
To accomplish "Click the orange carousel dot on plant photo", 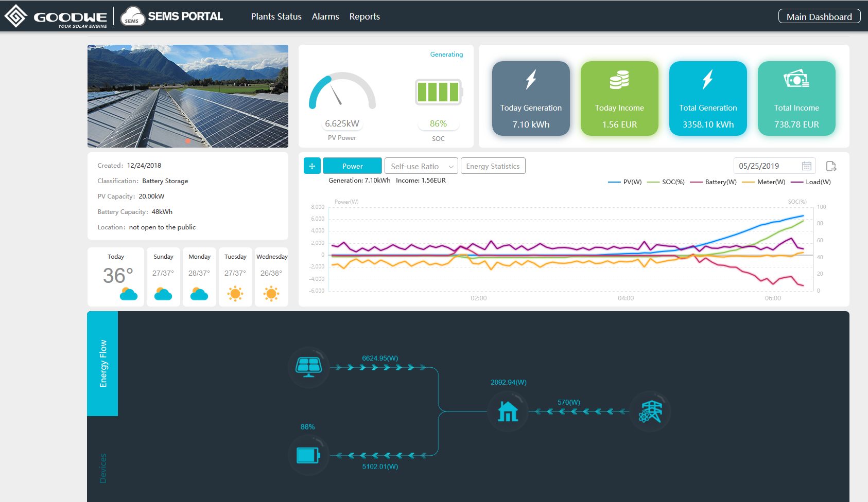I will (x=188, y=141).
